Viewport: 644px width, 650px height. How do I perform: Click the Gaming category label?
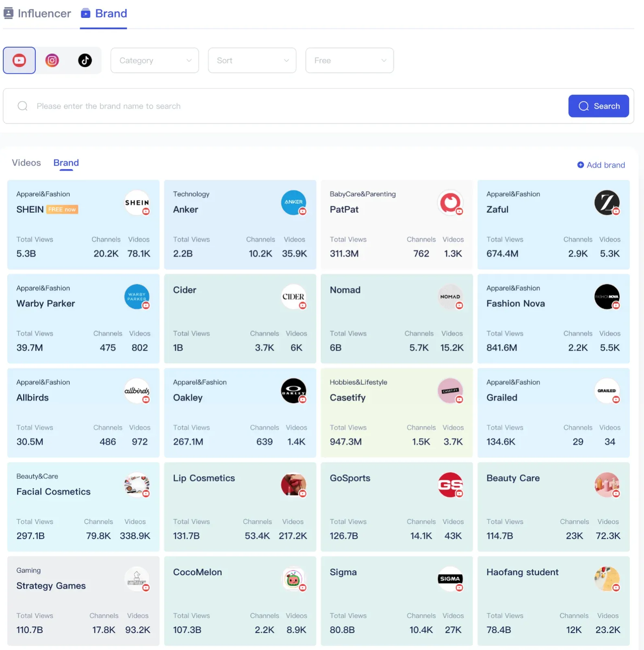(28, 570)
